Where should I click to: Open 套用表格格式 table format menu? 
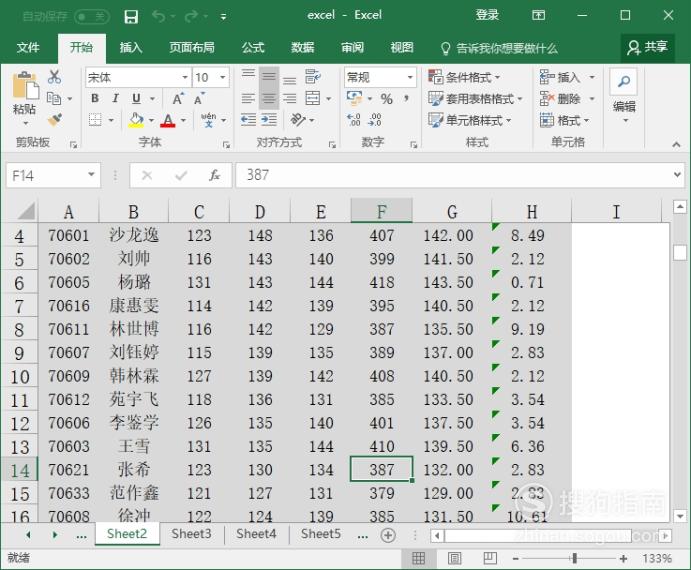pyautogui.click(x=475, y=99)
